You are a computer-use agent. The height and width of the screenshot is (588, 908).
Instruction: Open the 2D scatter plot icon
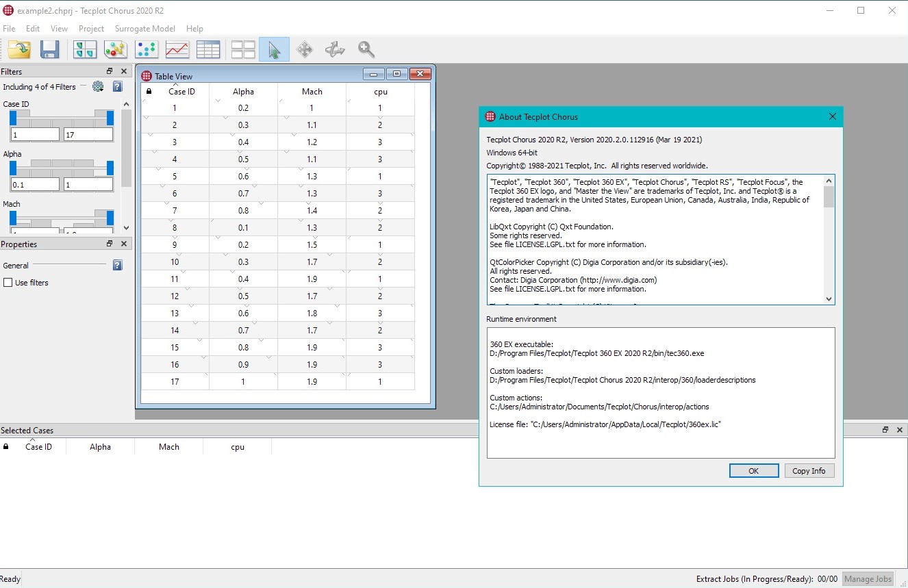(147, 49)
